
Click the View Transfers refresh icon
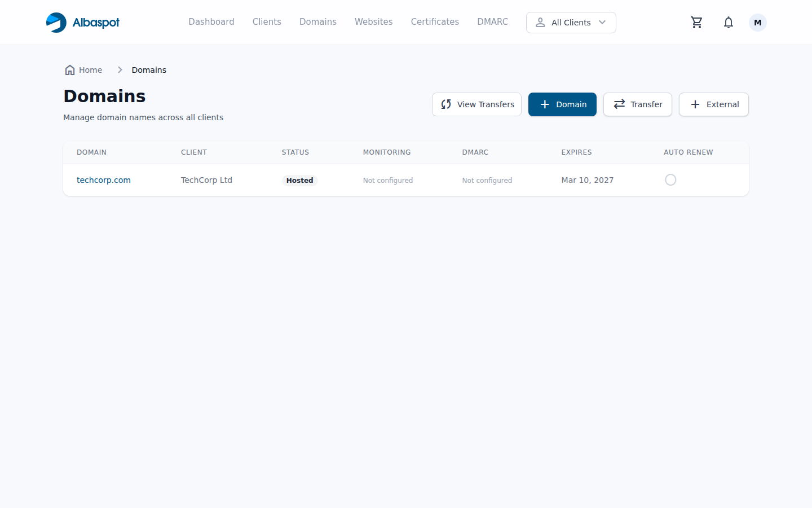click(x=446, y=104)
